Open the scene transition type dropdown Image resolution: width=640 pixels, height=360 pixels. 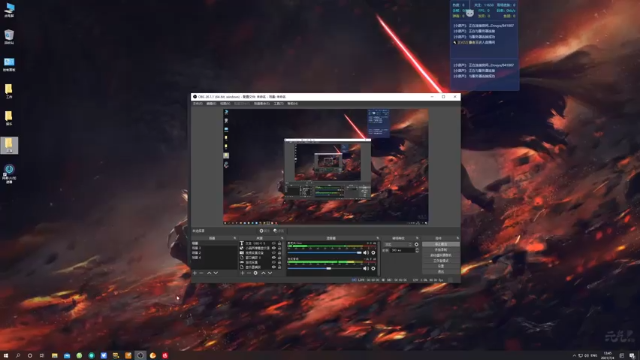coord(398,244)
